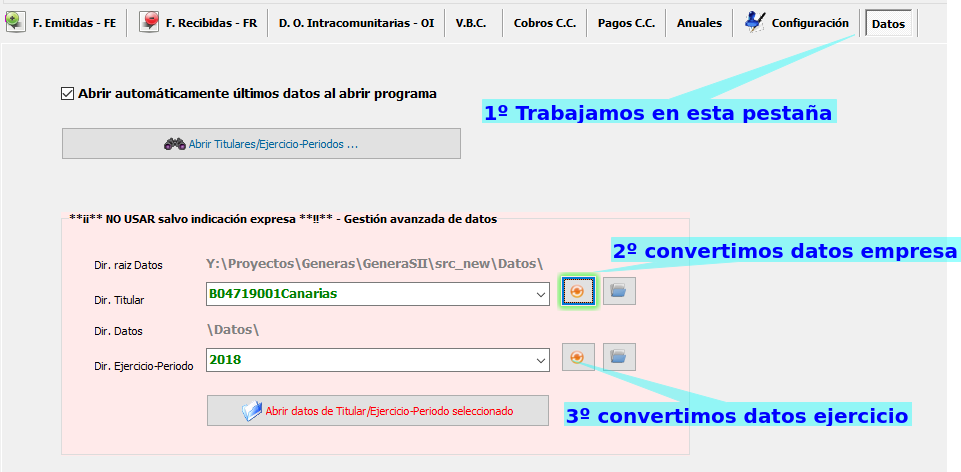Viewport: 961px width, 472px height.
Task: Select the Pagos C.C. tab
Action: point(625,23)
